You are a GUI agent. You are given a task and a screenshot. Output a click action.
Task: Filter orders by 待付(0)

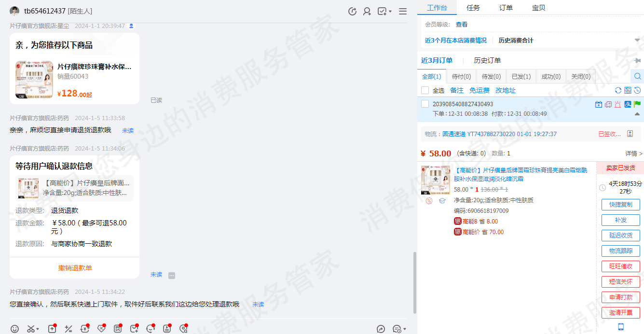coord(462,76)
